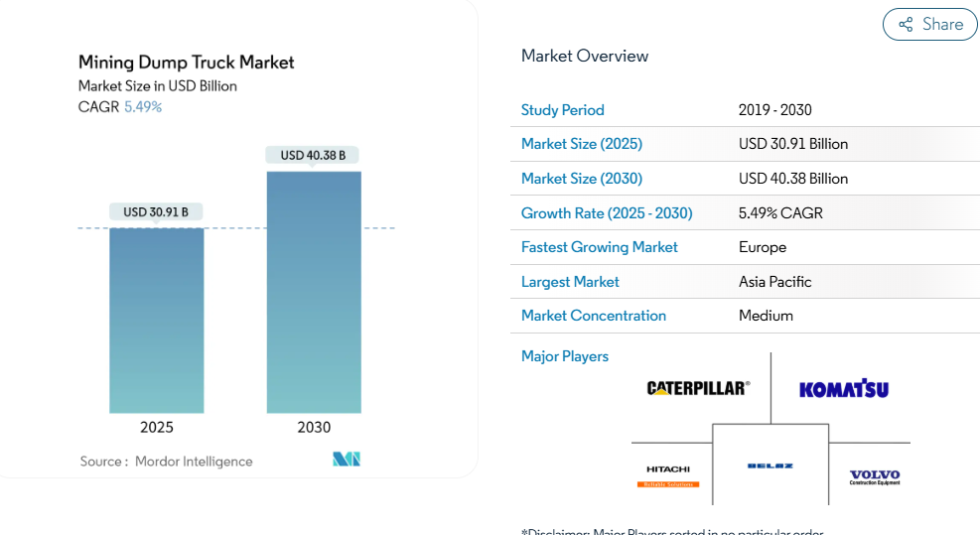
Task: Click the USD 30.91 B bar label
Action: pyautogui.click(x=156, y=211)
